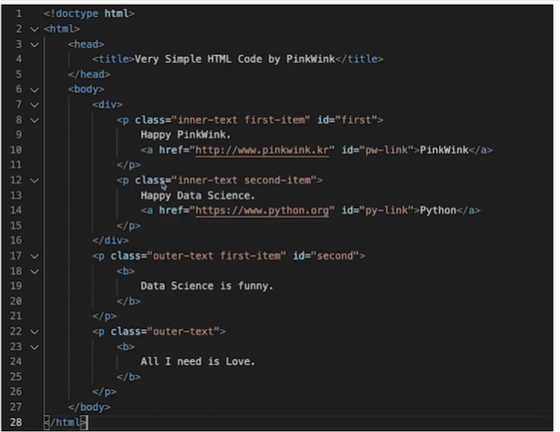The height and width of the screenshot is (432, 560).
Task: Click the closing div tag on line 16
Action: point(110,240)
